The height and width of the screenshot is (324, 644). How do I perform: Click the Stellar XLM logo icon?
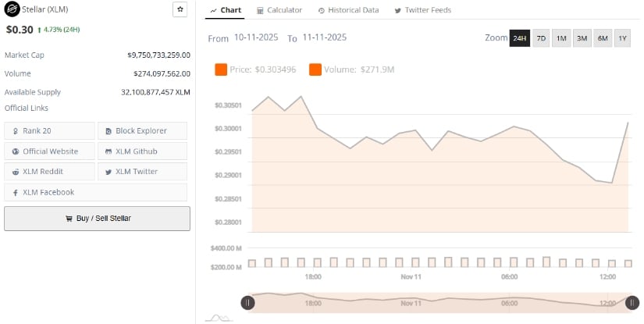pyautogui.click(x=12, y=9)
